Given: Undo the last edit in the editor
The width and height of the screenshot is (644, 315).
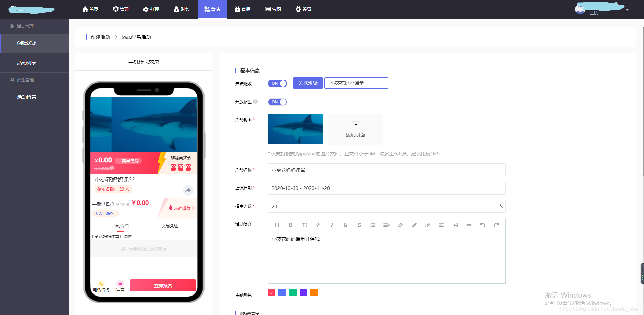Looking at the screenshot, I should (x=482, y=225).
